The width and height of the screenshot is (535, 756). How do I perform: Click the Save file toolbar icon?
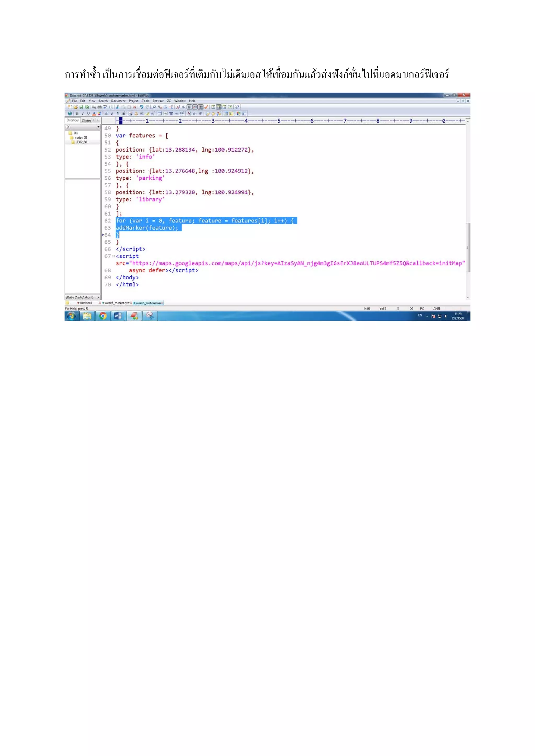(x=81, y=107)
